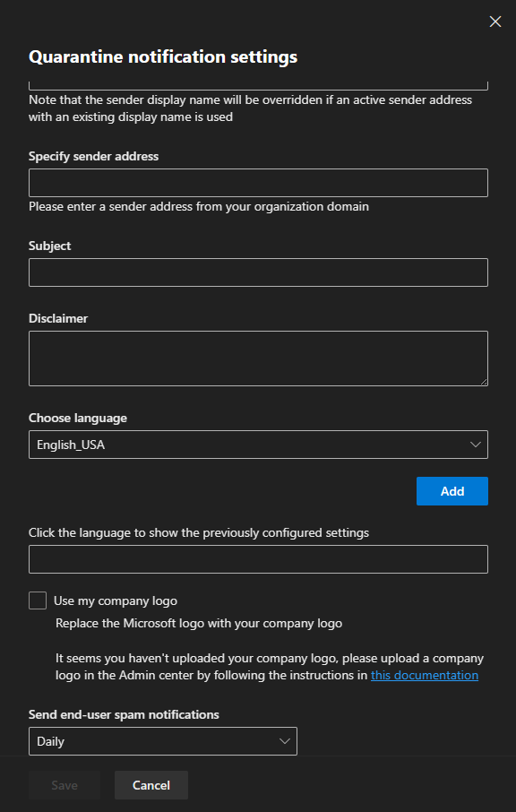The height and width of the screenshot is (812, 516).
Task: Click the partially visible sender display name field
Action: coord(258,85)
